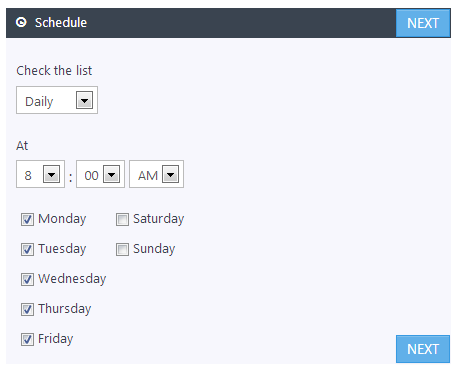Enable the Sunday checkbox
This screenshot has width=454, height=370.
coord(122,249)
